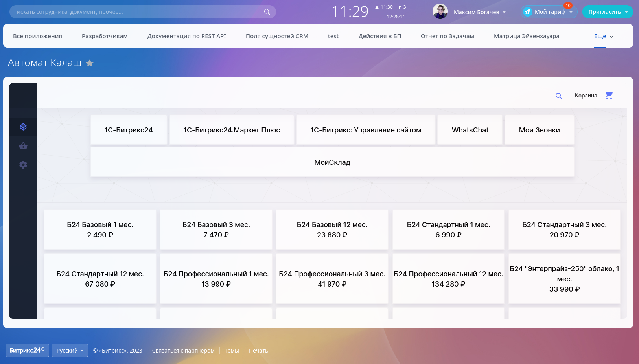This screenshot has width=639, height=364.
Task: Click the 12:28:11 timer
Action: (x=396, y=17)
